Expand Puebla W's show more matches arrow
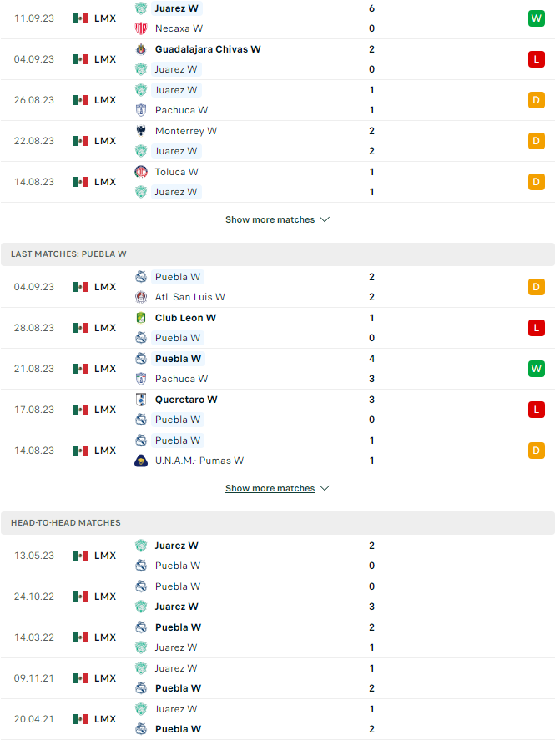560x740 pixels. click(325, 489)
